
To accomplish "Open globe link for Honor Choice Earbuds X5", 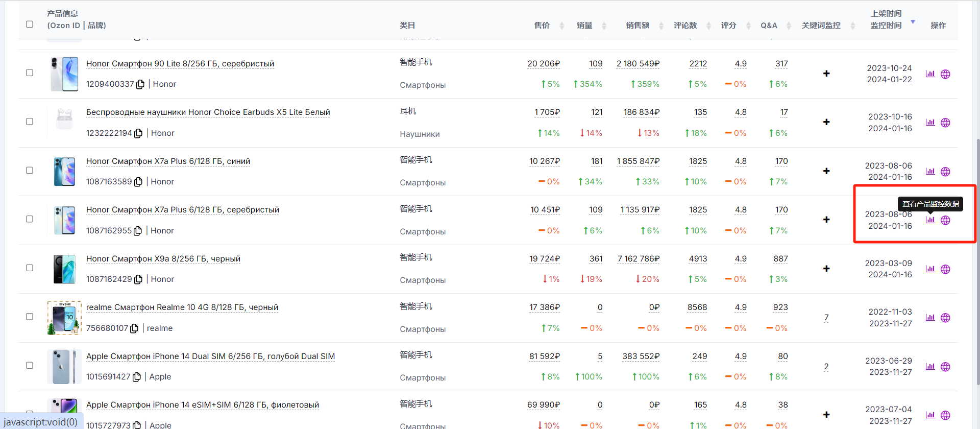I will coord(945,123).
